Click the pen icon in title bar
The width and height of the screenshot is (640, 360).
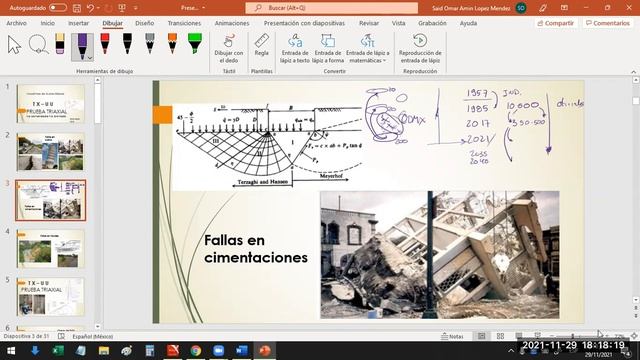pos(542,8)
